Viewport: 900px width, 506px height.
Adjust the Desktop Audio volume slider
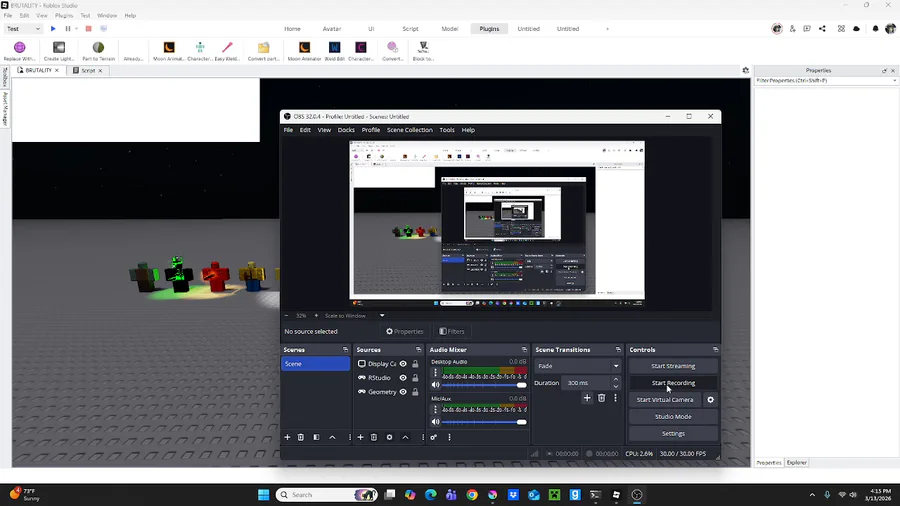tap(484, 385)
